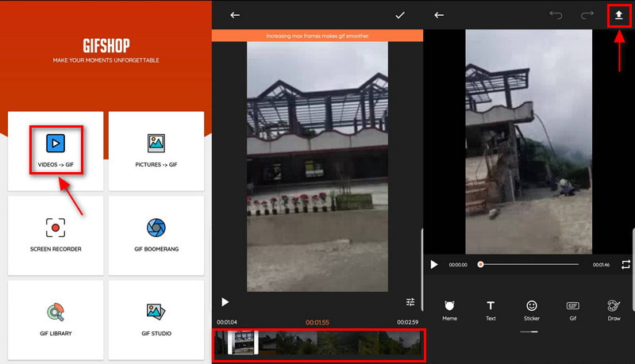The height and width of the screenshot is (364, 635).
Task: Open trim settings sliders icon
Action: coord(410,302)
